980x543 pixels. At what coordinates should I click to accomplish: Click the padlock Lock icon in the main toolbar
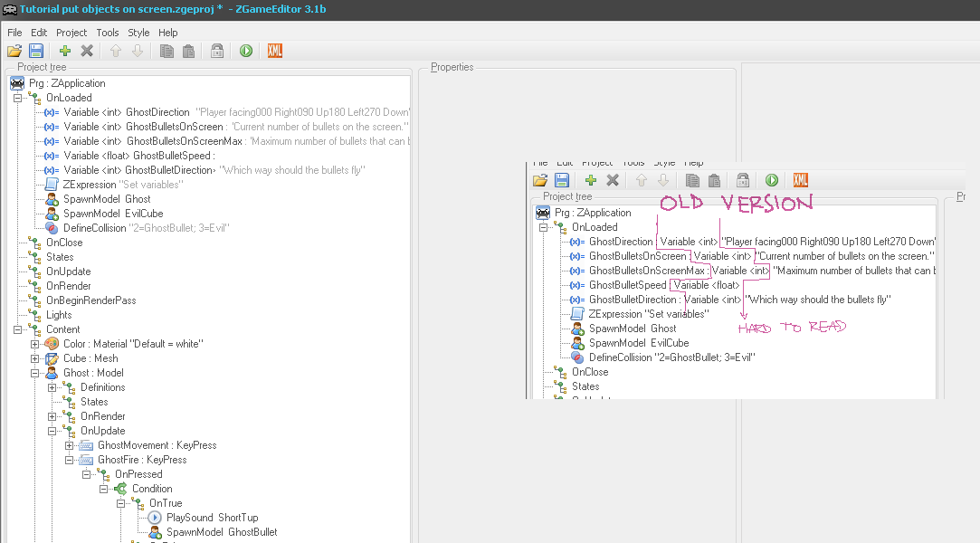point(217,52)
